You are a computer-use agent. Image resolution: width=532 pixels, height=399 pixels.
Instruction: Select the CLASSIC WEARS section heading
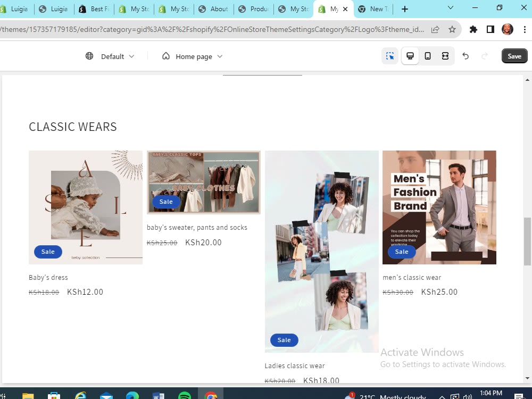click(x=73, y=127)
